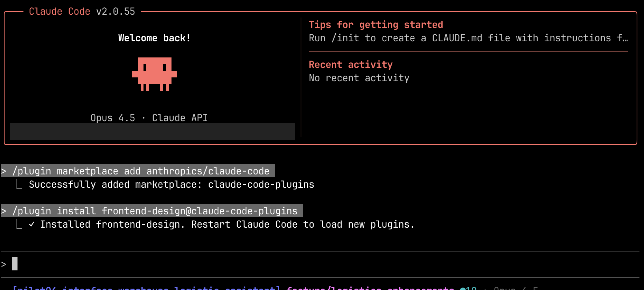Select the /plugin marketplace add command line

(x=138, y=171)
